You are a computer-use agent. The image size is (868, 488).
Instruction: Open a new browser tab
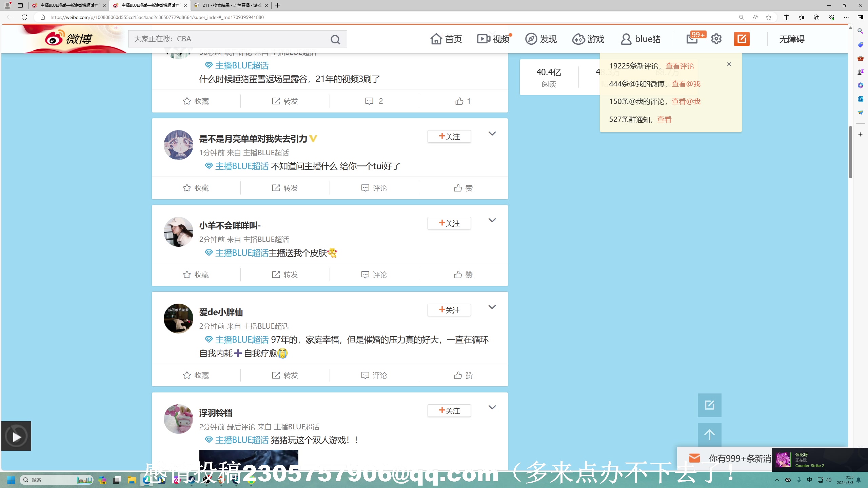(278, 5)
